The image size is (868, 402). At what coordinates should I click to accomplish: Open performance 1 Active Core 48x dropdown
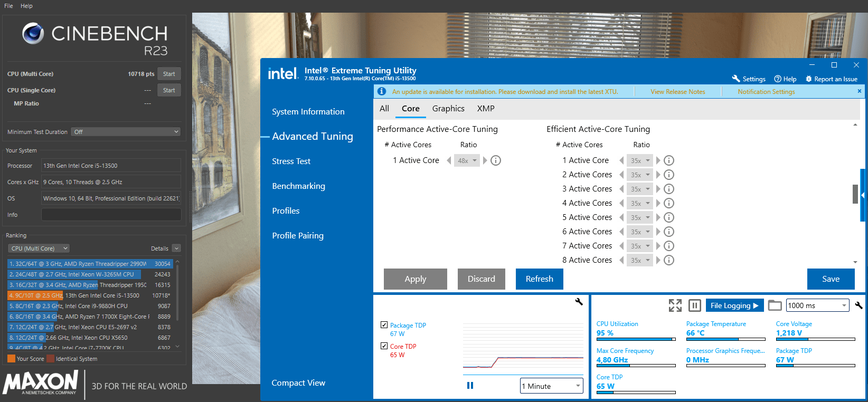pos(467,160)
